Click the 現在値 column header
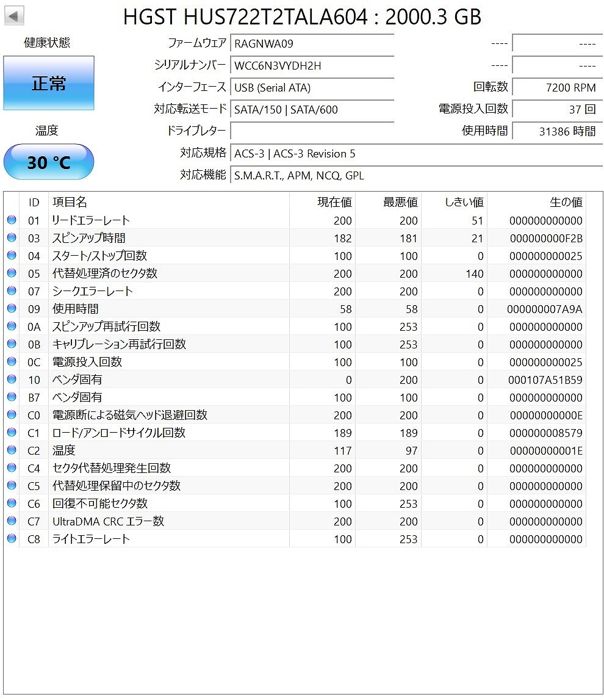Image resolution: width=604 pixels, height=700 pixels. [x=333, y=202]
